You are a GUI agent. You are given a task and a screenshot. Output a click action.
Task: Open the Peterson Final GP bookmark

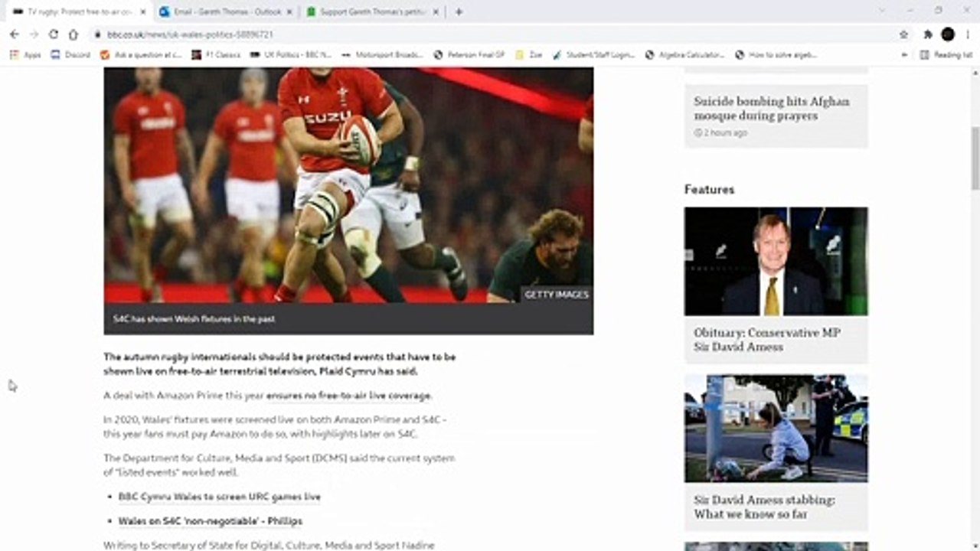click(x=469, y=55)
